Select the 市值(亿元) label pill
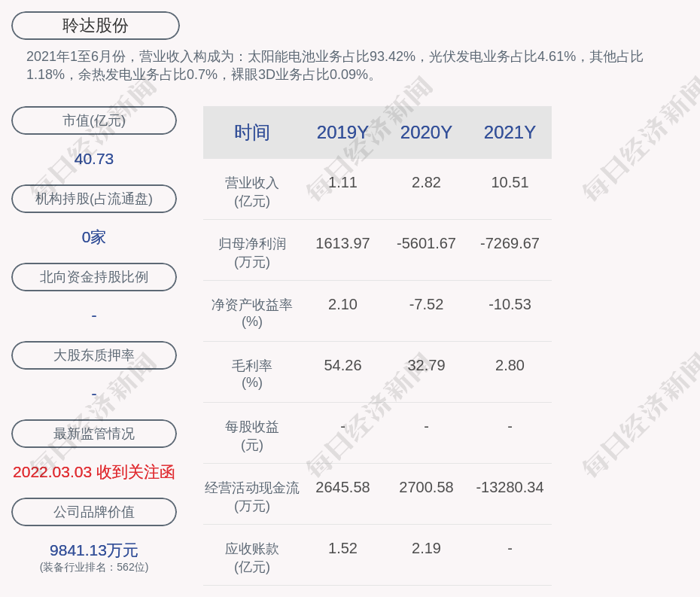The width and height of the screenshot is (700, 597). [x=94, y=120]
